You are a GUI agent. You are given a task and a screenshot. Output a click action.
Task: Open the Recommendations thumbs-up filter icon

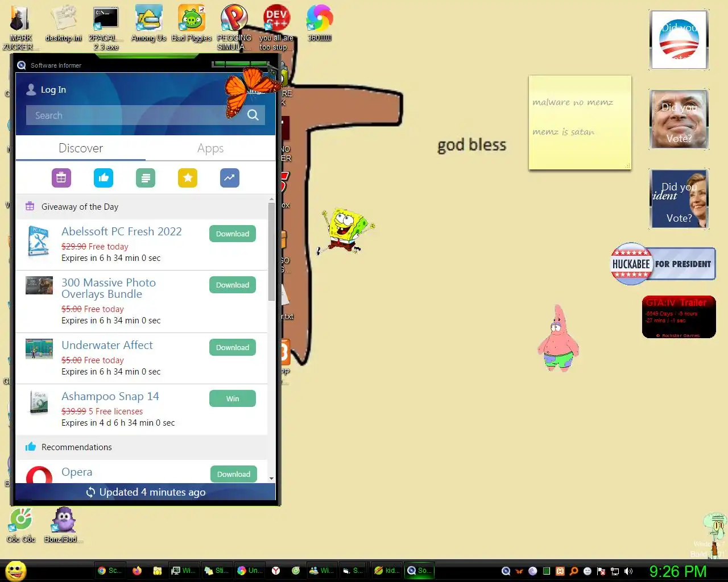pyautogui.click(x=104, y=178)
